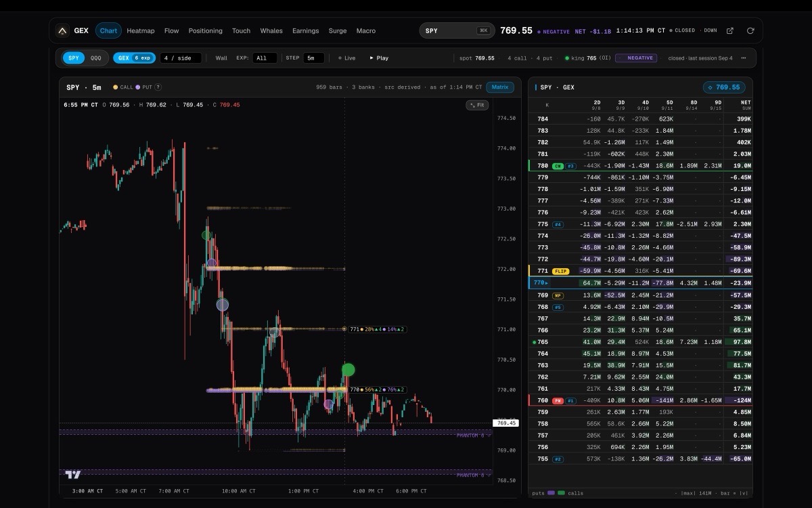Open the legend help question mark icon
This screenshot has height=508, width=812.
(158, 87)
